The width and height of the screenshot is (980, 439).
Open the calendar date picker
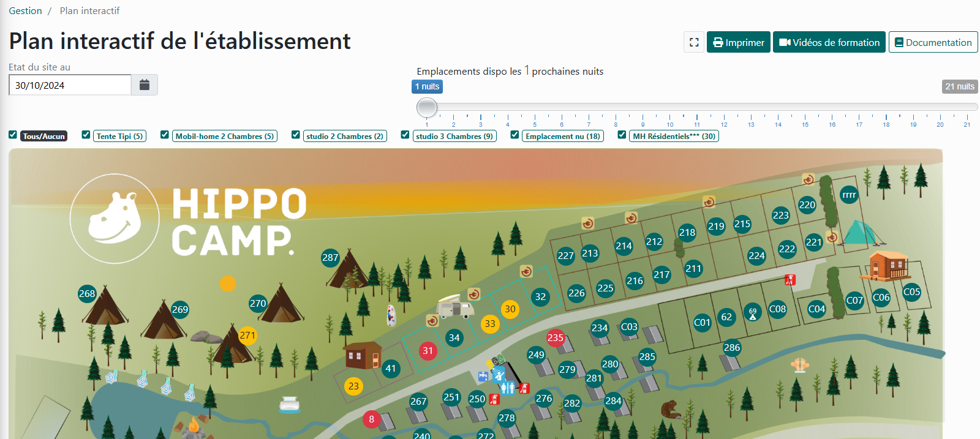pos(145,85)
